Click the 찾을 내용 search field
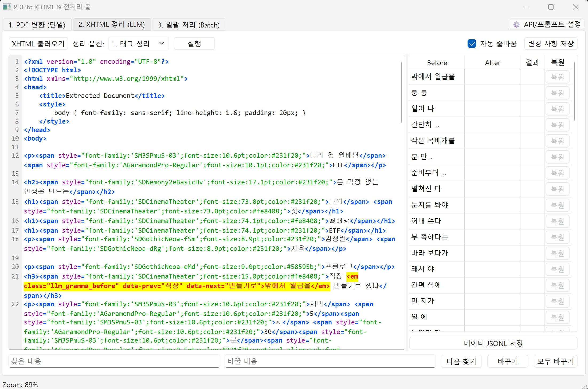The width and height of the screenshot is (588, 389). click(114, 361)
